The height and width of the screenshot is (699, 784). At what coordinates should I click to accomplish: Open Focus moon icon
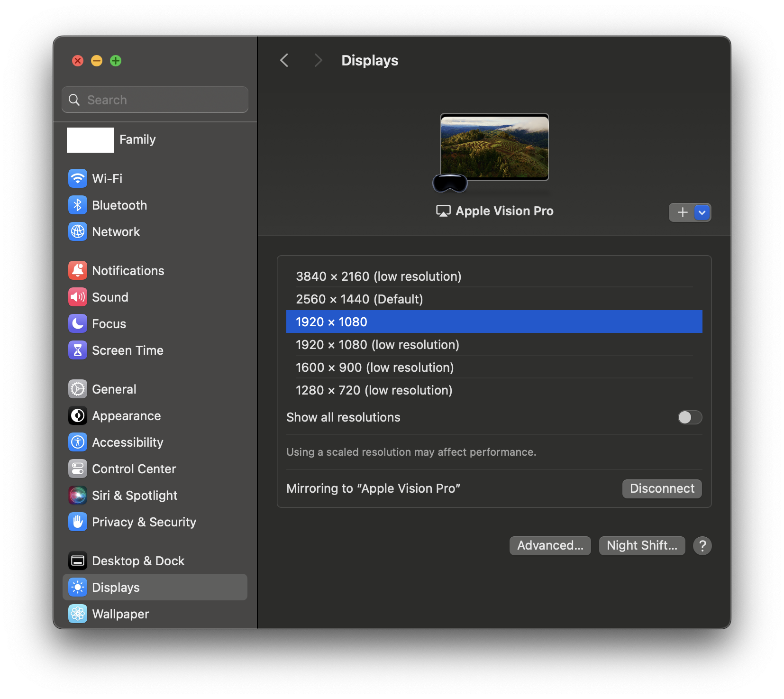pyautogui.click(x=78, y=323)
